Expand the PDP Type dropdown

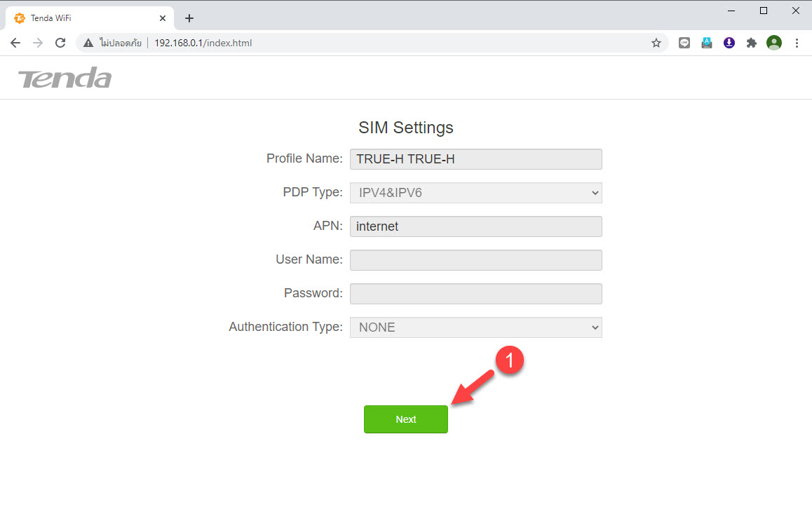475,193
